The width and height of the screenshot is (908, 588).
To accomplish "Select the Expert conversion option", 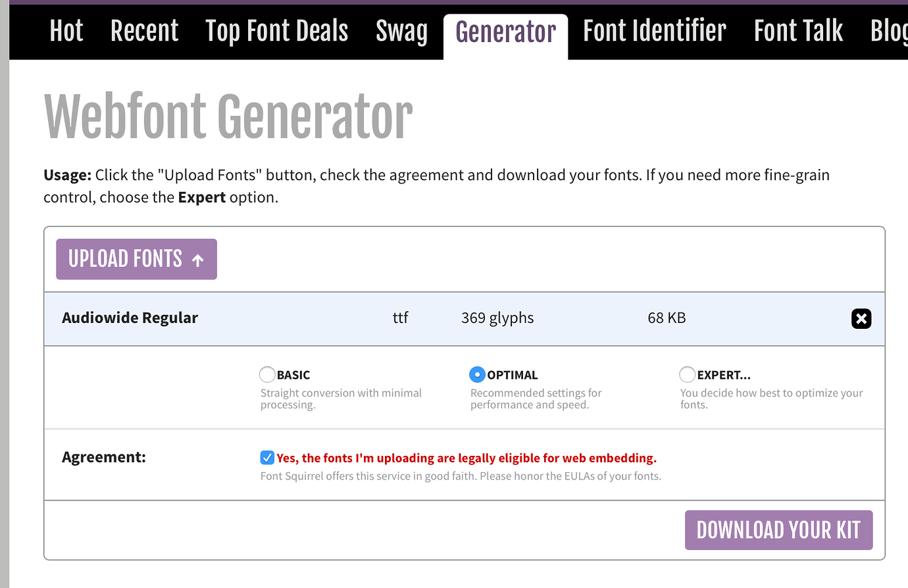I will [x=687, y=374].
